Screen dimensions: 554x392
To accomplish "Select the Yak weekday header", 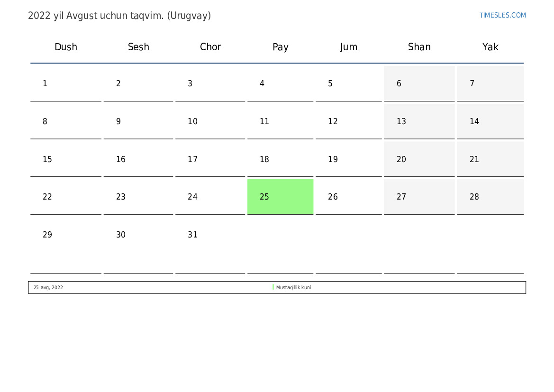I will pos(490,47).
